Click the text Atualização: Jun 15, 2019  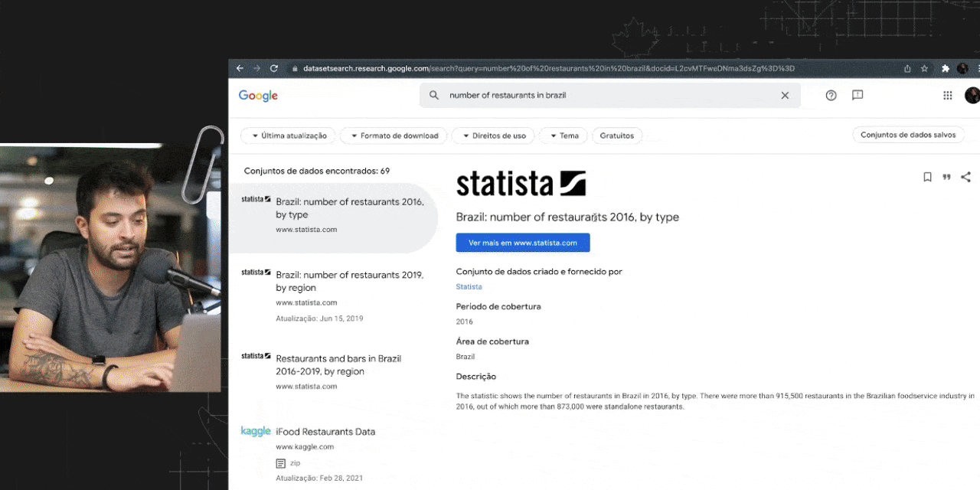pyautogui.click(x=319, y=318)
